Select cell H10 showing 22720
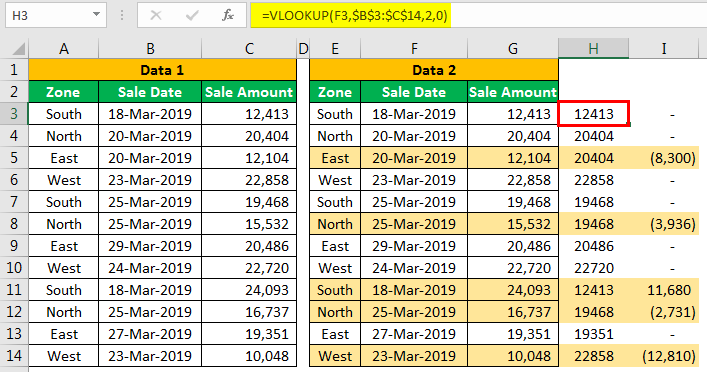 point(593,268)
